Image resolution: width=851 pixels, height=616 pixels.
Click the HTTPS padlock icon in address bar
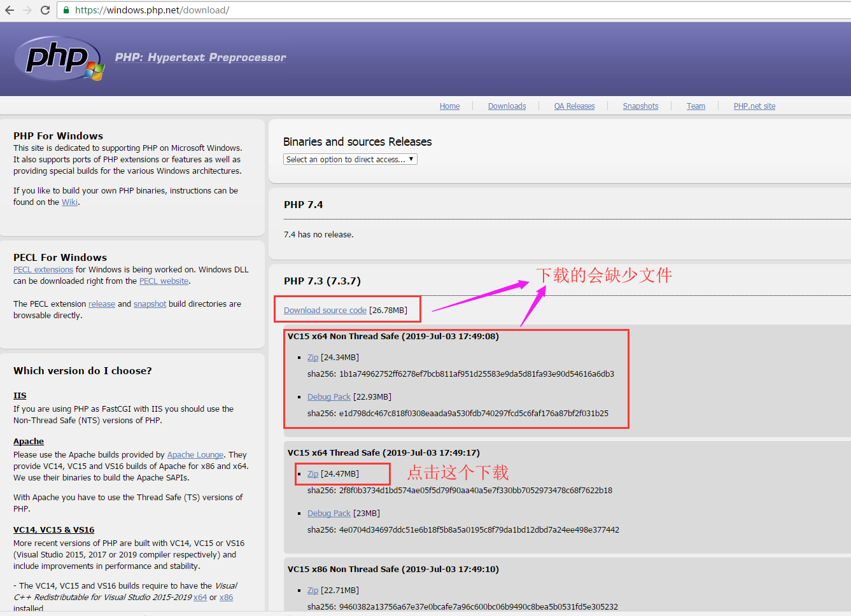pos(65,10)
